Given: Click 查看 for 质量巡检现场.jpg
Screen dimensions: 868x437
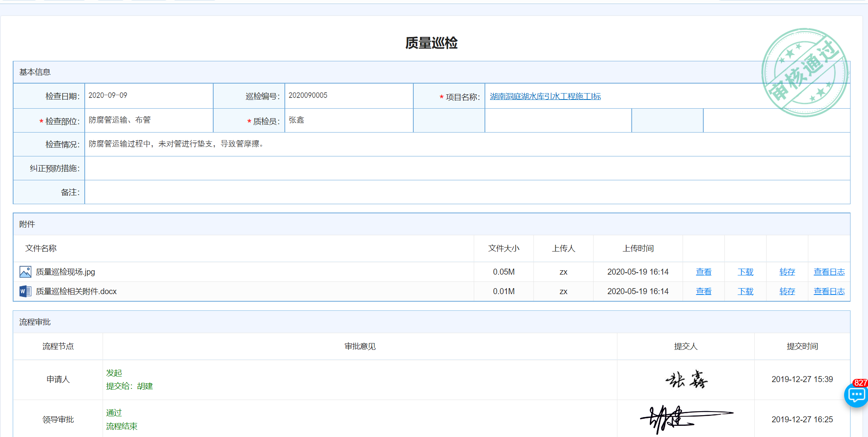Looking at the screenshot, I should (703, 272).
